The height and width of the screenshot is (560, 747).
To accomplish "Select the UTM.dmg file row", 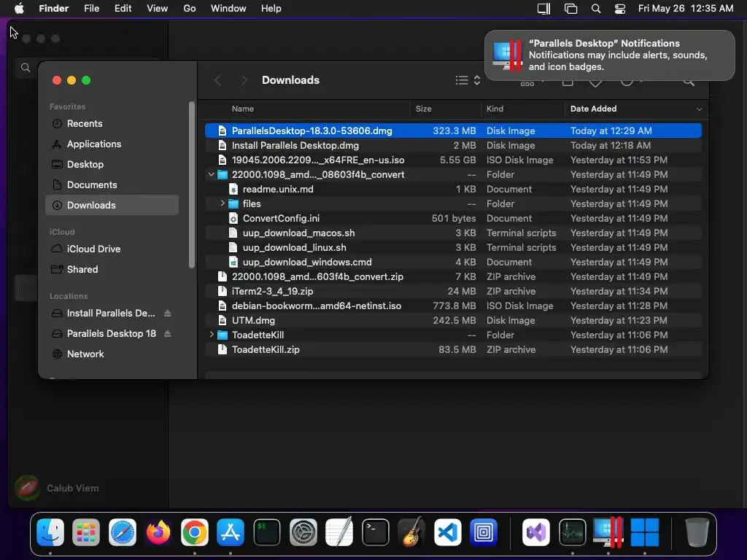I will tap(453, 321).
